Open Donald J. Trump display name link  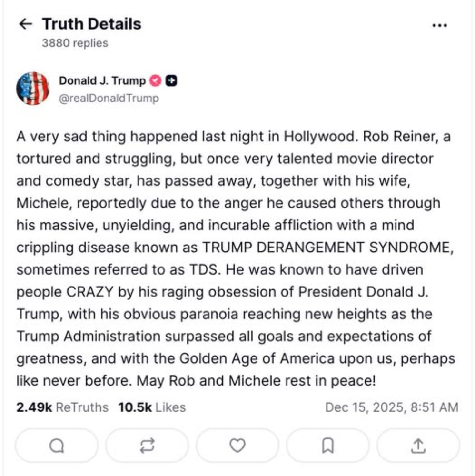pos(102,81)
